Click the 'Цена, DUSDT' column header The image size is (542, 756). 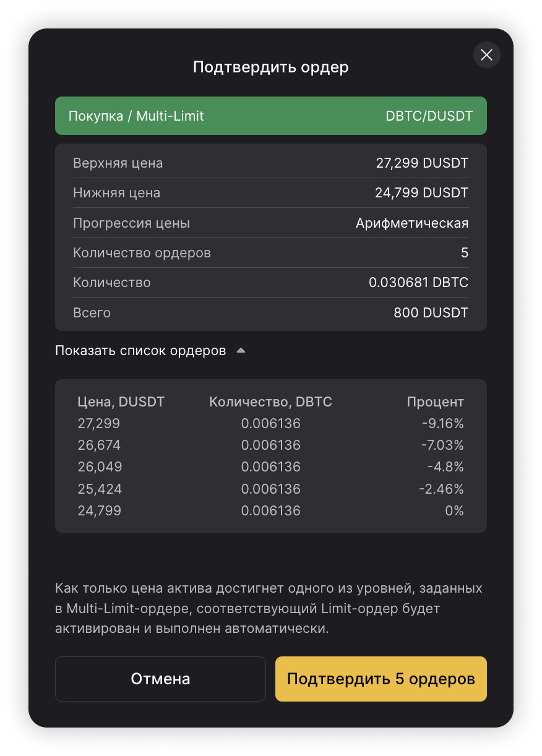click(x=121, y=402)
